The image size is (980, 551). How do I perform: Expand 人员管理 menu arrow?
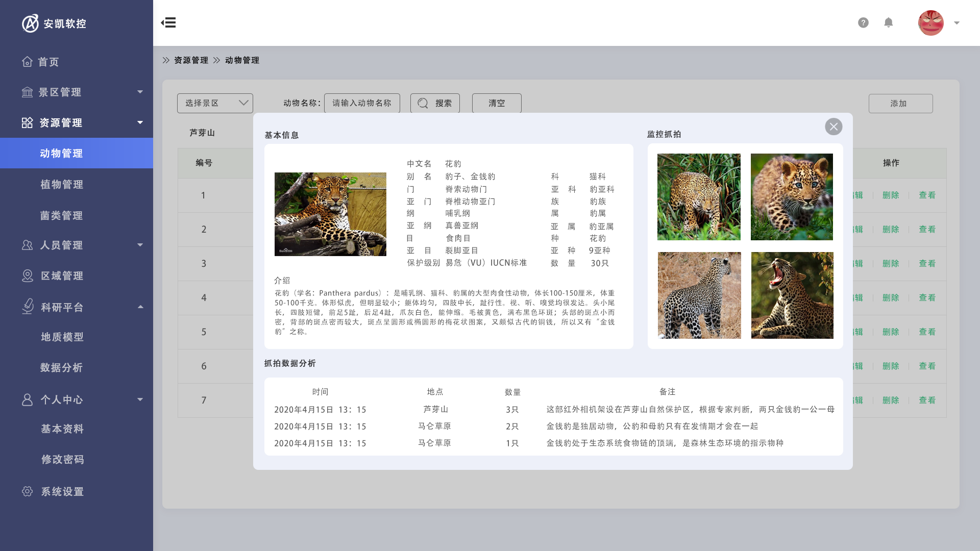coord(140,245)
